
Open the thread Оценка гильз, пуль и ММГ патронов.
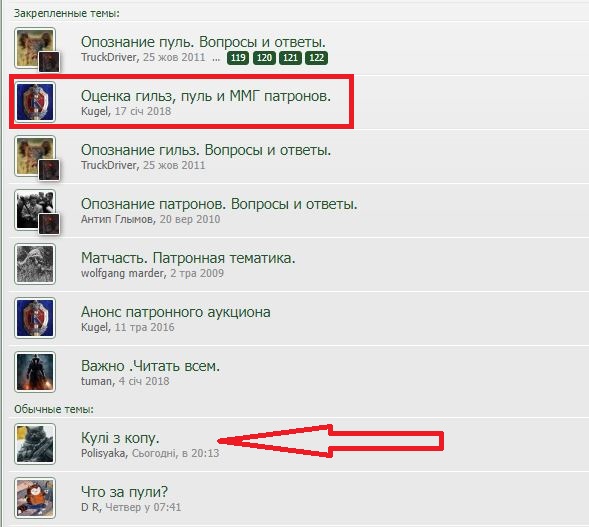coord(206,96)
